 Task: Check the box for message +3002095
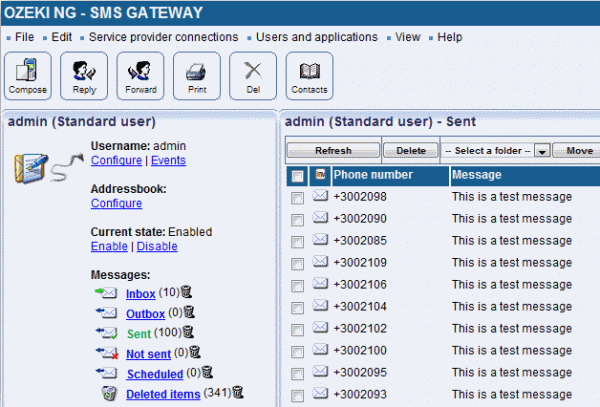[x=297, y=374]
